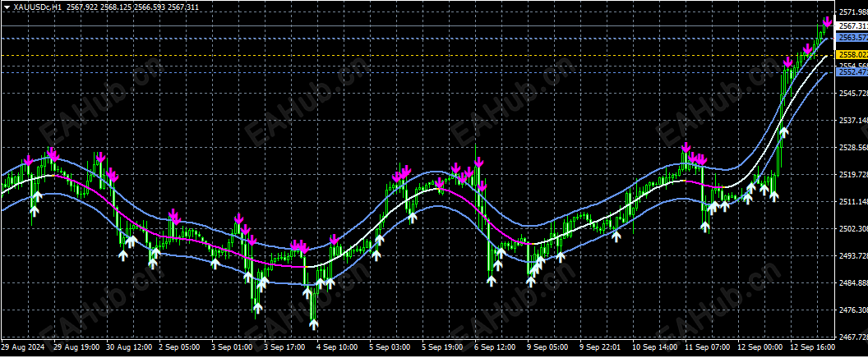Click the 2467.72 price scale label
This screenshot has height=358, width=868.
[x=853, y=337]
